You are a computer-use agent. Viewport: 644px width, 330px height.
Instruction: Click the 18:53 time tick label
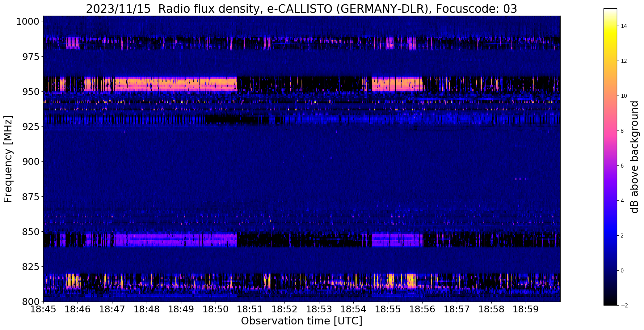tap(319, 309)
